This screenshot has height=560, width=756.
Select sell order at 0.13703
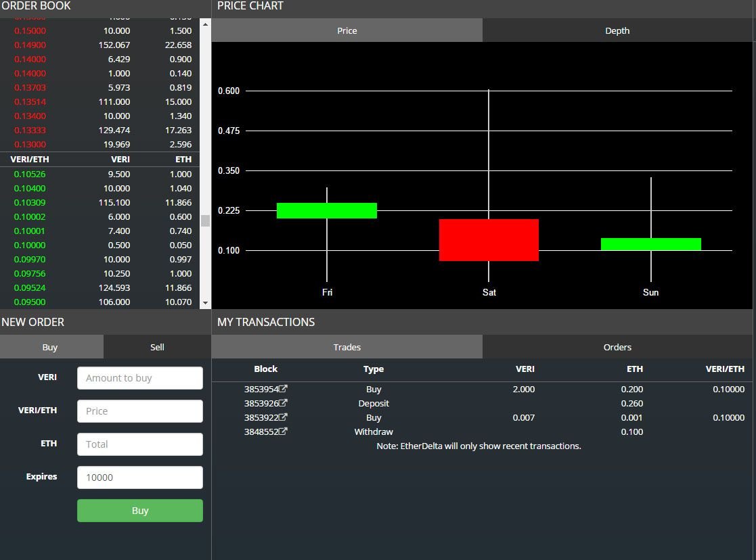click(100, 87)
